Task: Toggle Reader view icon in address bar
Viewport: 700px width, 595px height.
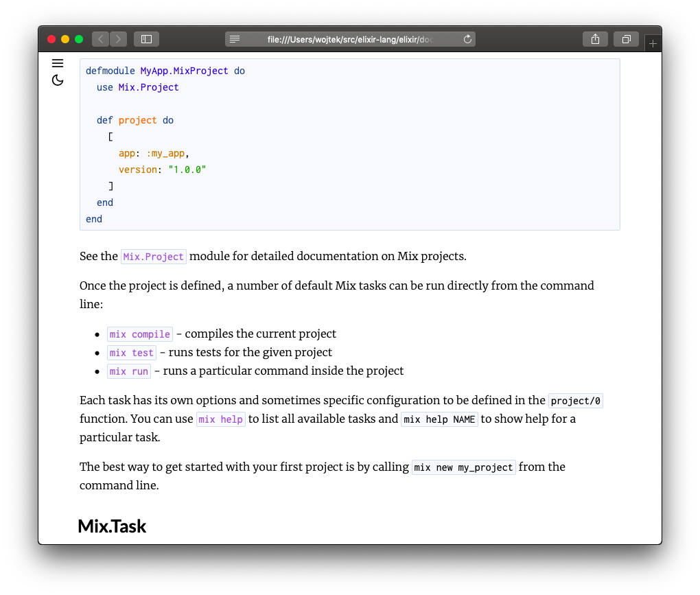Action: (235, 39)
